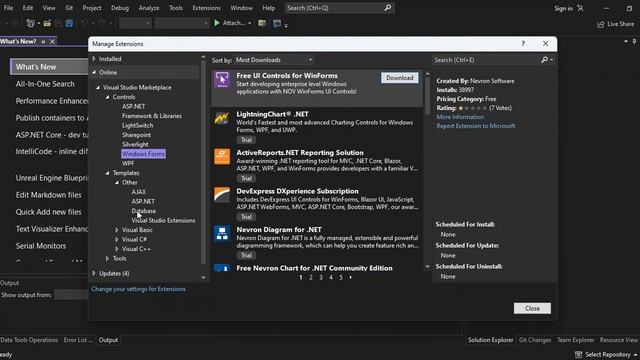Switch to Error List tab

point(78,340)
